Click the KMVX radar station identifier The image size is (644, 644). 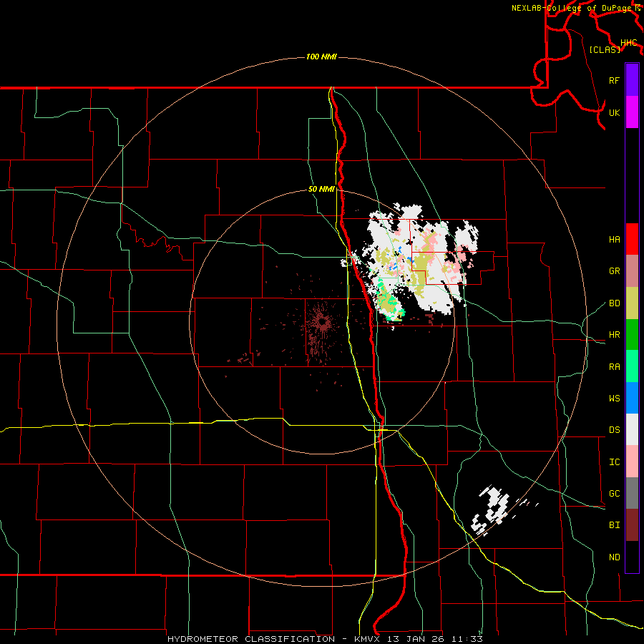[x=369, y=639]
